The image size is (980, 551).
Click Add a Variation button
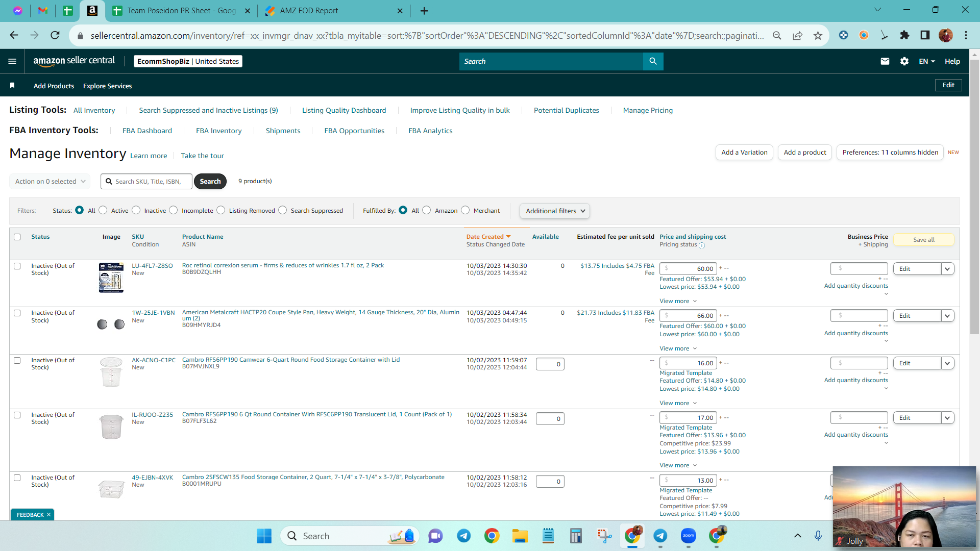point(744,152)
